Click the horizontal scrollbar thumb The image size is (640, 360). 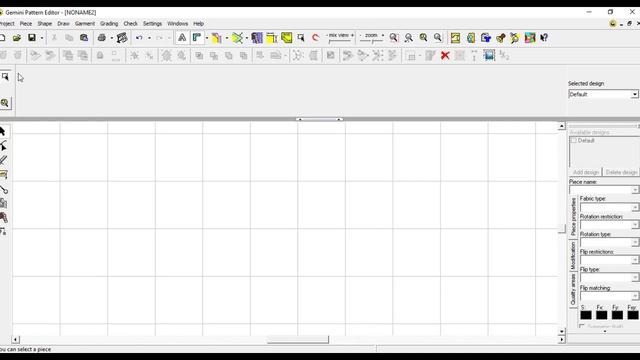coord(298,340)
